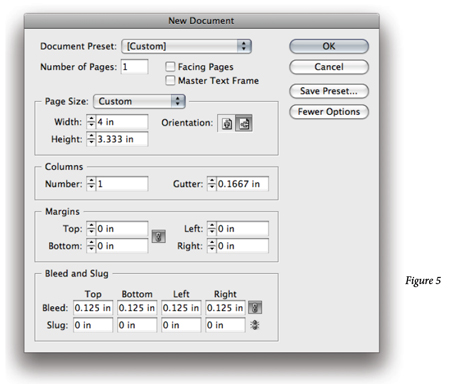Click the Left margin input field
Screen dimensions: 450x384
coord(243,229)
